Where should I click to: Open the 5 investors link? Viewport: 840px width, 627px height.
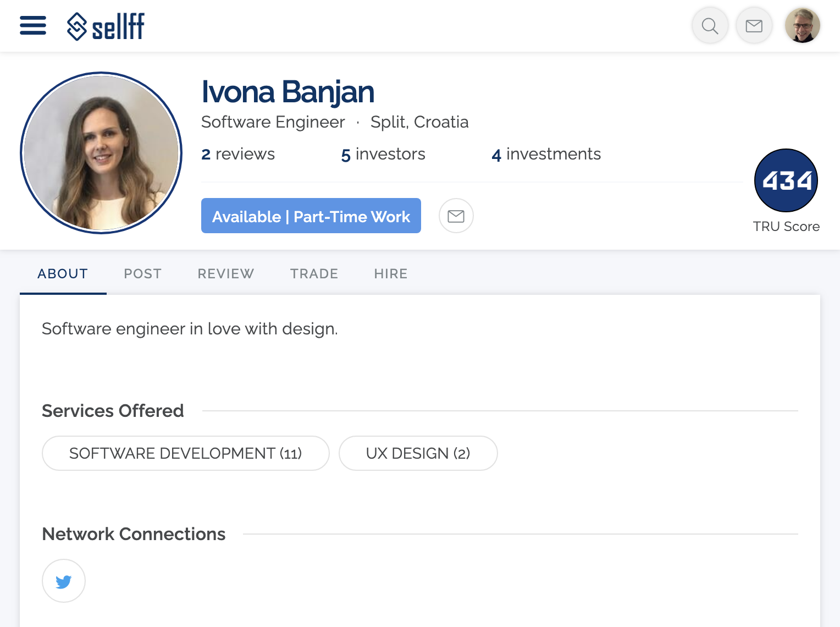[x=383, y=155]
